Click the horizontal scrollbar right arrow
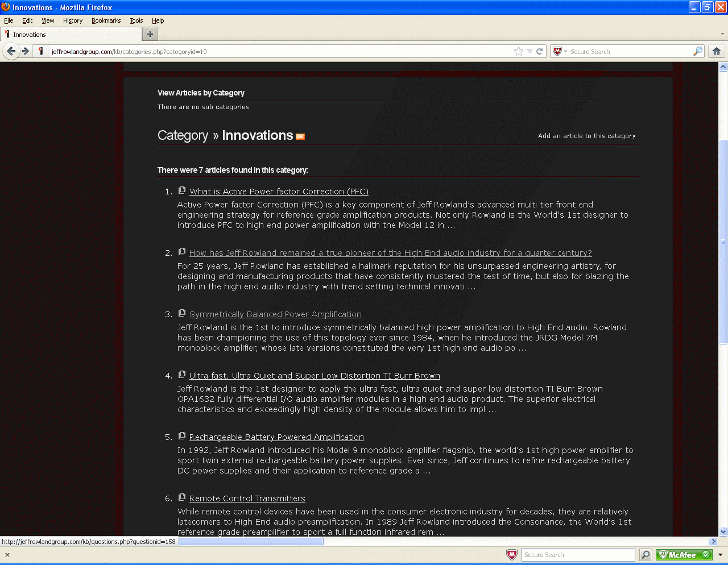Viewport: 728px width, 565px height. [x=714, y=542]
